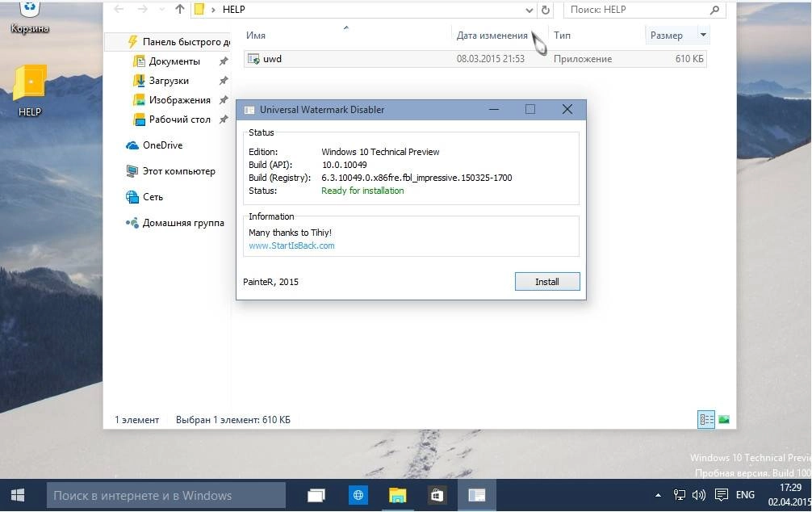
Task: Click the Поиск: HELP search field
Action: tap(637, 10)
